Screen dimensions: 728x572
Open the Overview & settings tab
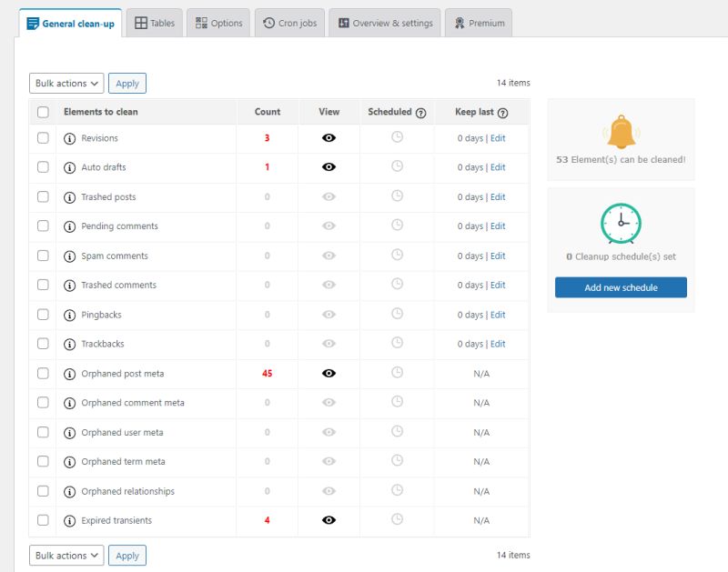pyautogui.click(x=386, y=23)
